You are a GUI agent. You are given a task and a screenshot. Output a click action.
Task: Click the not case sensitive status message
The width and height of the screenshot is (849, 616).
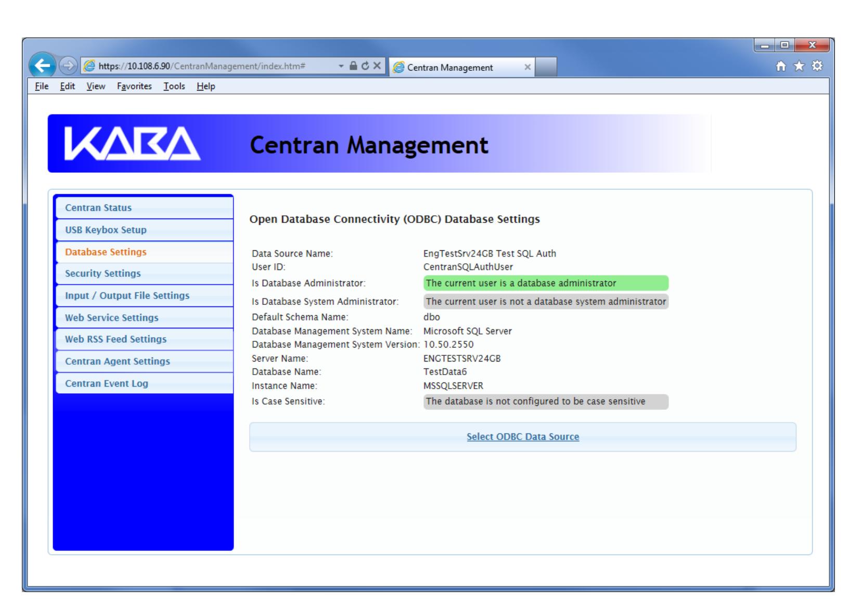click(546, 402)
